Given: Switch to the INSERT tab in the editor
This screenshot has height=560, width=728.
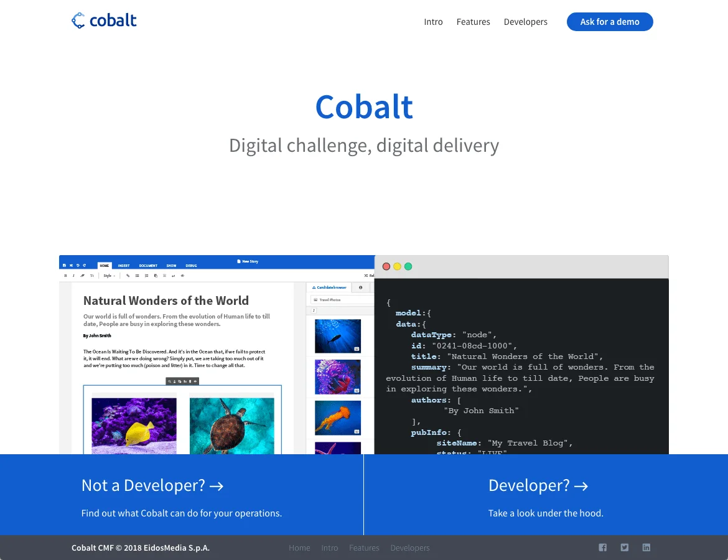Looking at the screenshot, I should [123, 266].
